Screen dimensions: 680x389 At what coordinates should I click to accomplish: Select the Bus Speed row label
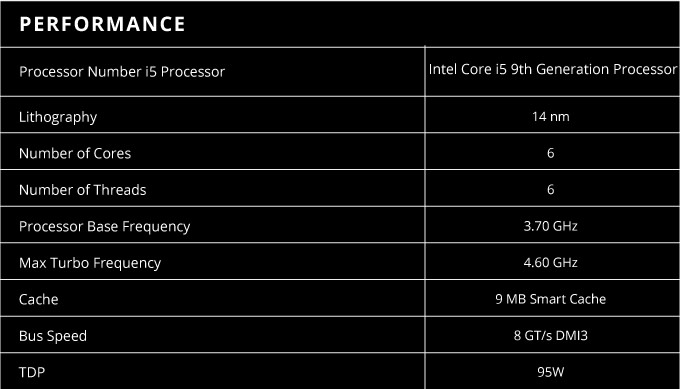53,336
